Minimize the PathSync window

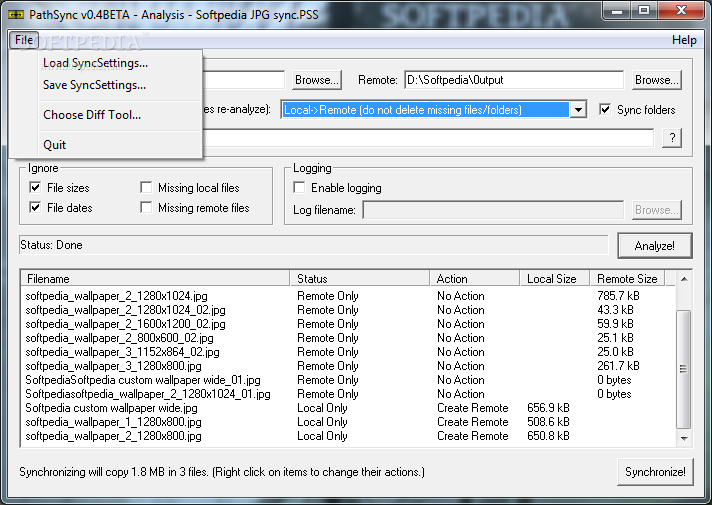pos(617,10)
